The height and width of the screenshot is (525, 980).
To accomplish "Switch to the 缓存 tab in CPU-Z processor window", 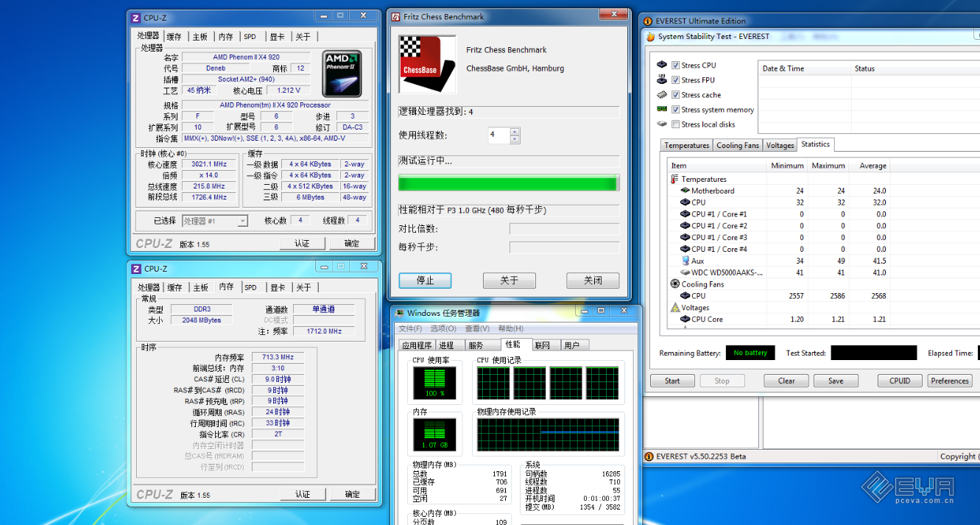I will (174, 37).
